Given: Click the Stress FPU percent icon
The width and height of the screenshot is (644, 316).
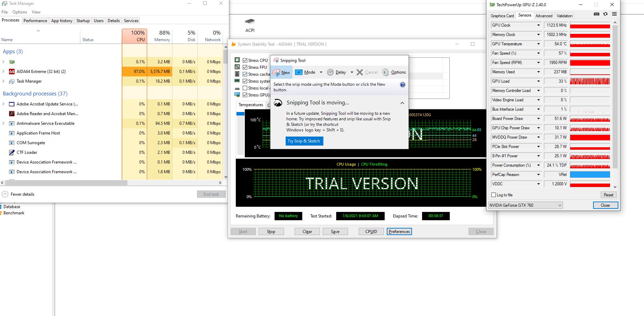Looking at the screenshot, I should 237,67.
